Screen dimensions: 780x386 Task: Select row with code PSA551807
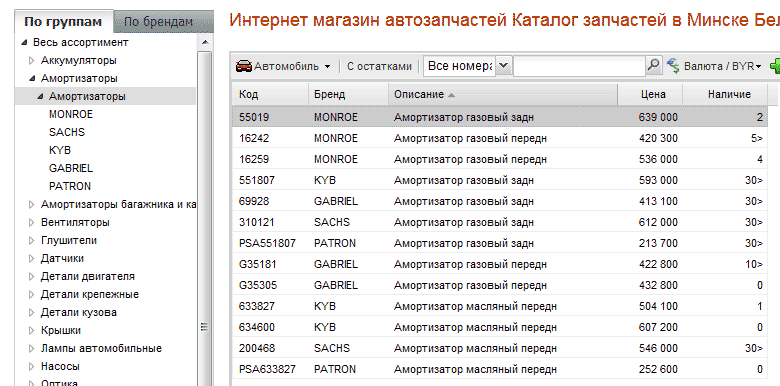coord(499,243)
